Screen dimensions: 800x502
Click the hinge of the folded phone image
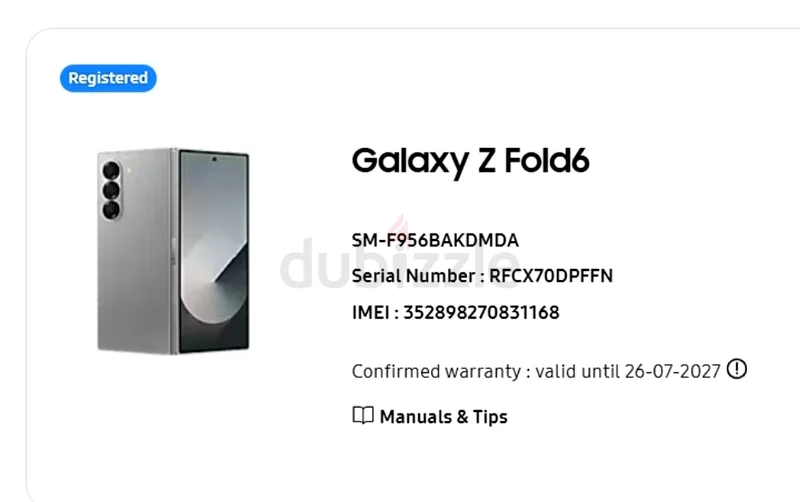pyautogui.click(x=174, y=251)
